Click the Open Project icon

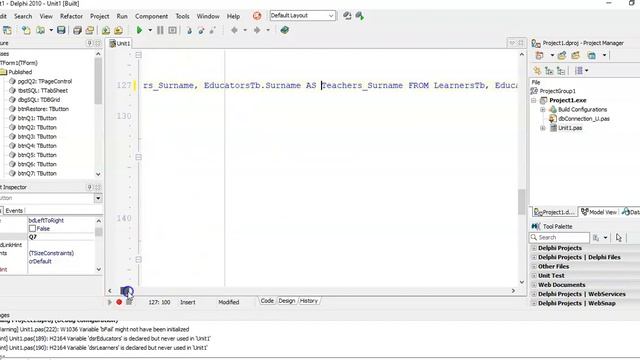click(89, 30)
